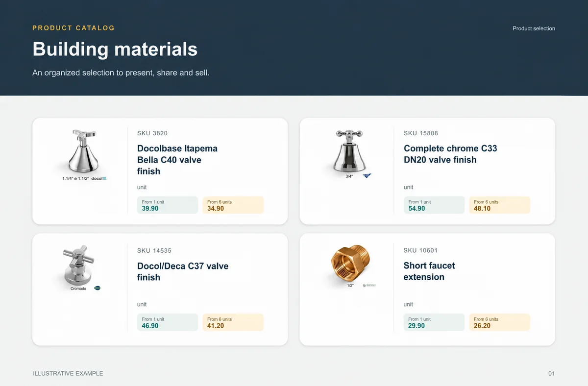Open the Product selection link in header

pyautogui.click(x=534, y=28)
